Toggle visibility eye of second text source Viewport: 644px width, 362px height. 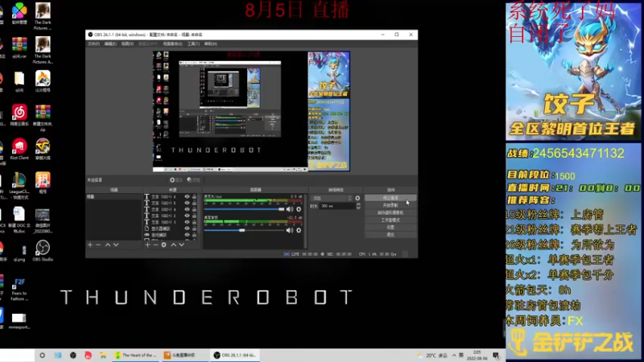pyautogui.click(x=188, y=204)
